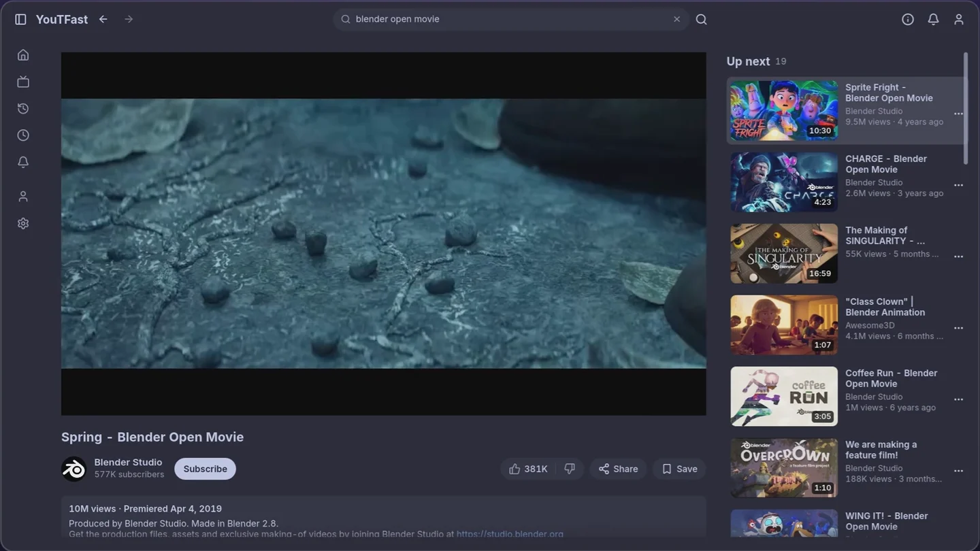Click the 'Up next' heading
This screenshot has width=980, height=551.
(x=748, y=61)
